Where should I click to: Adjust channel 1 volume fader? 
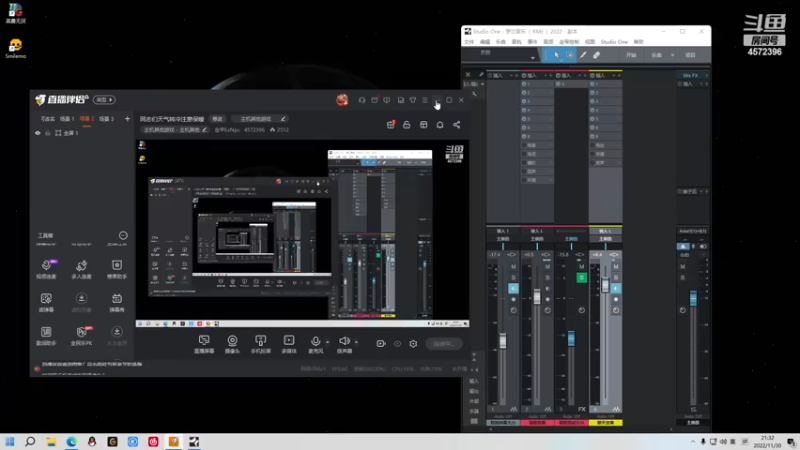pos(503,340)
